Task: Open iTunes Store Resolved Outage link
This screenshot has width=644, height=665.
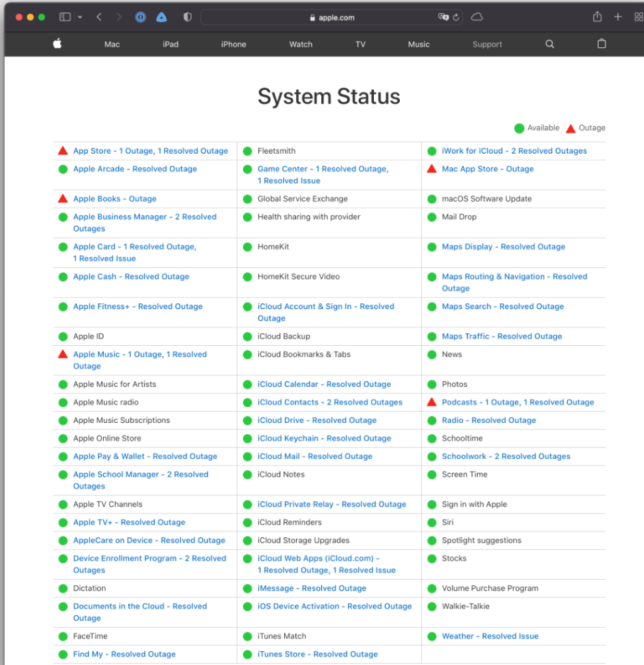Action: (317, 654)
